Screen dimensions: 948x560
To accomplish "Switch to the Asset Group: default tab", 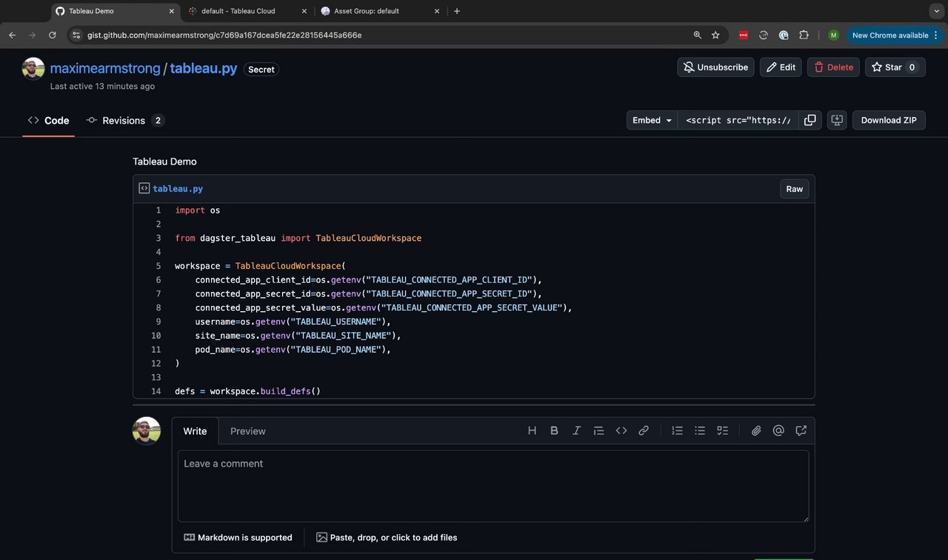I will point(381,11).
